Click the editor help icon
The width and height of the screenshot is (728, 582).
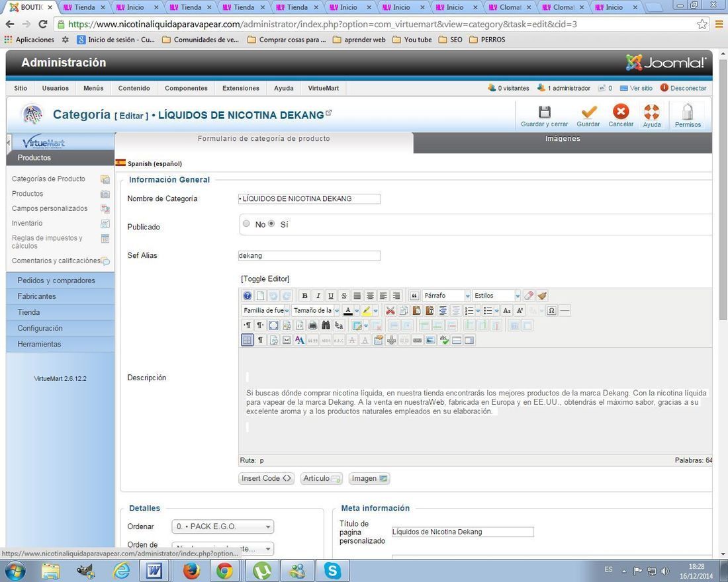[x=248, y=296]
